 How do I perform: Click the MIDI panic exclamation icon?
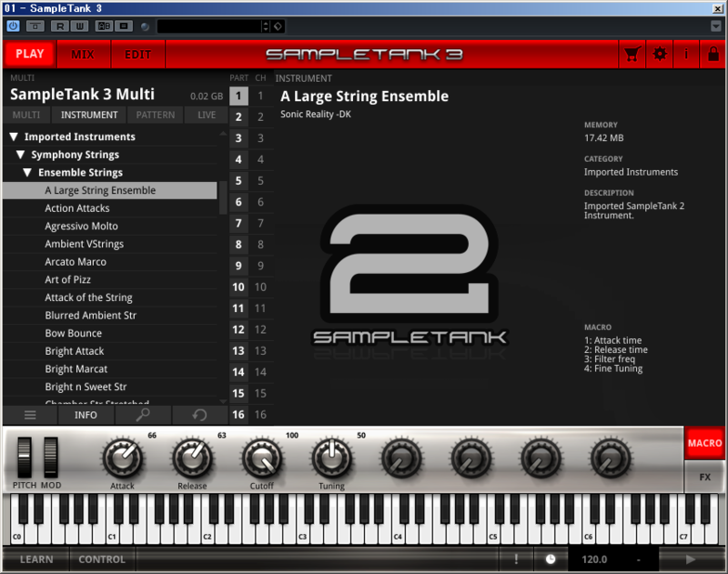pos(516,559)
